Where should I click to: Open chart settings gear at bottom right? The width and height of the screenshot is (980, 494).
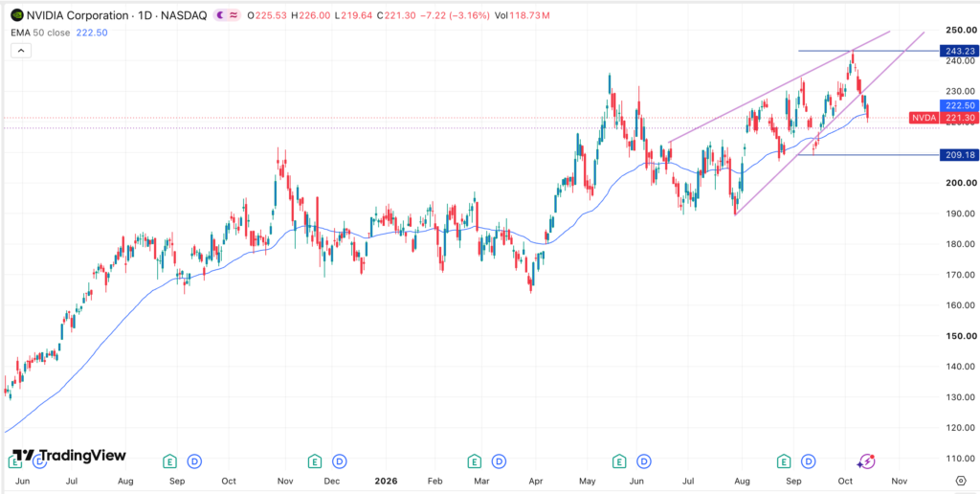(961, 481)
